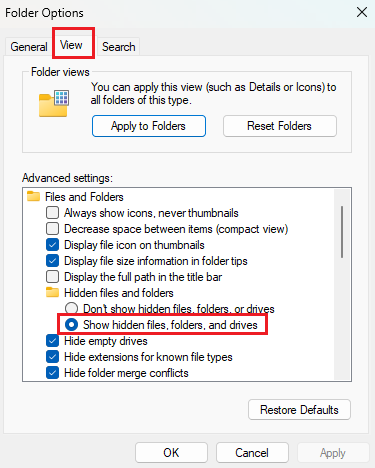Uncheck Hide folder merge conflicts
This screenshot has height=468, width=375.
53,373
